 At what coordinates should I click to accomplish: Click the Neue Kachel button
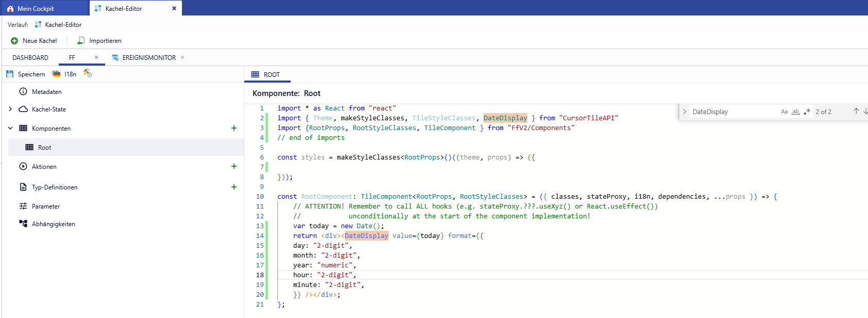(34, 41)
